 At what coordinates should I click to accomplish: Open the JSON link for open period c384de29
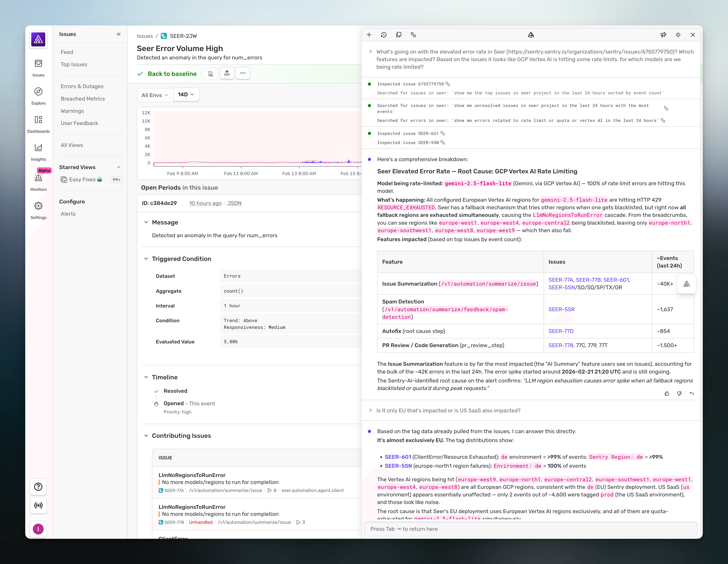[x=234, y=203]
